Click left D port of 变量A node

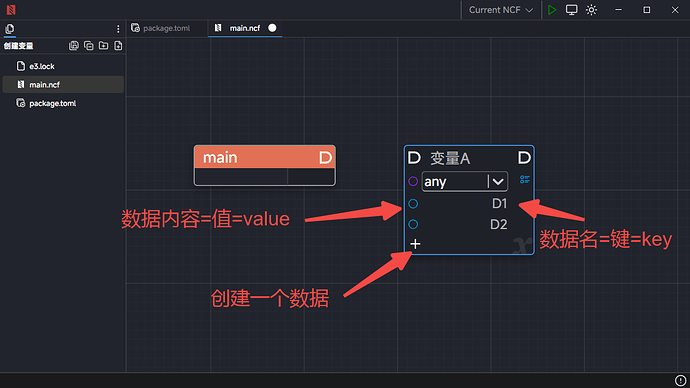pos(414,157)
